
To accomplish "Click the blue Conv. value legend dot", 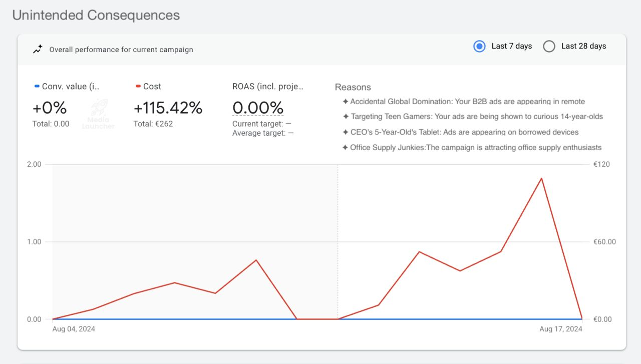I will (36, 86).
